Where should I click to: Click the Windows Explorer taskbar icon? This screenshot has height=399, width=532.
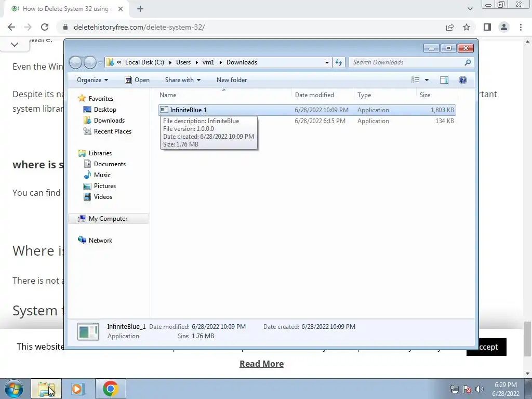point(46,389)
